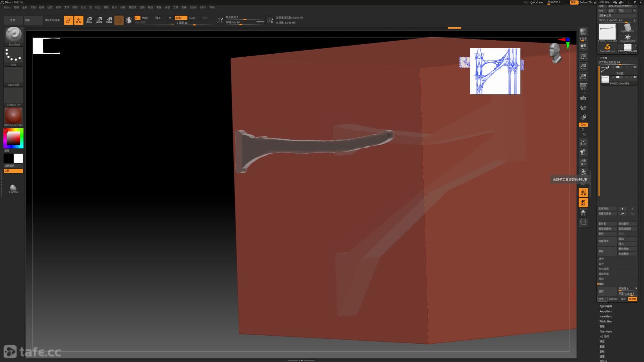Toggle the Mrgb channel button
The height and width of the screenshot is (362, 644).
145,18
